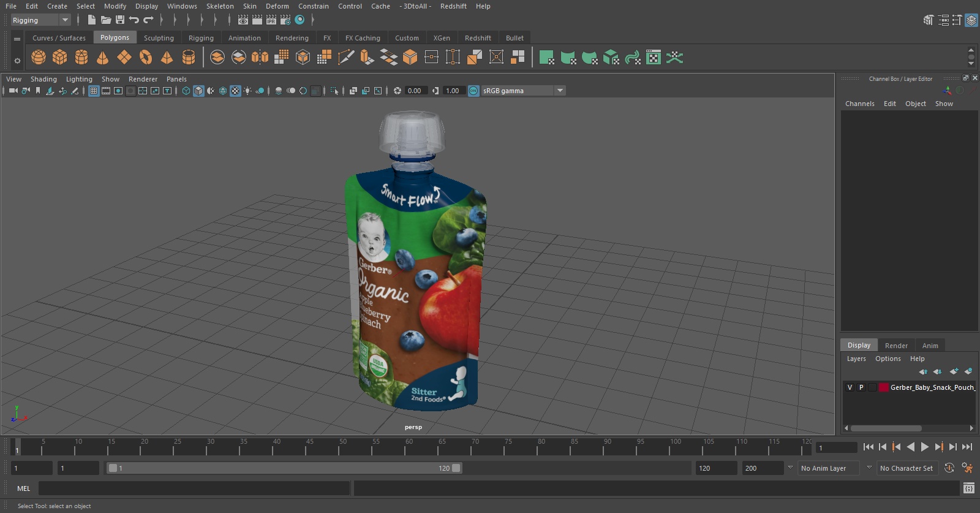Open the Layers menu in Layer Editor
980x513 pixels.
(856, 359)
